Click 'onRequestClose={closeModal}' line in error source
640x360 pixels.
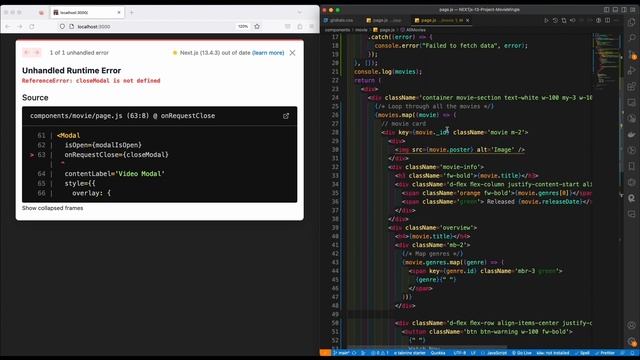point(116,155)
